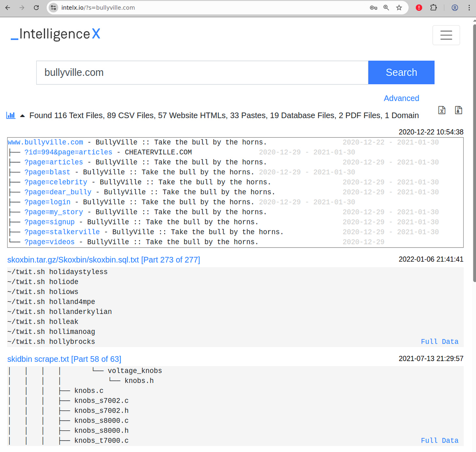
Task: Open the statistics bar chart icon
Action: click(x=11, y=115)
